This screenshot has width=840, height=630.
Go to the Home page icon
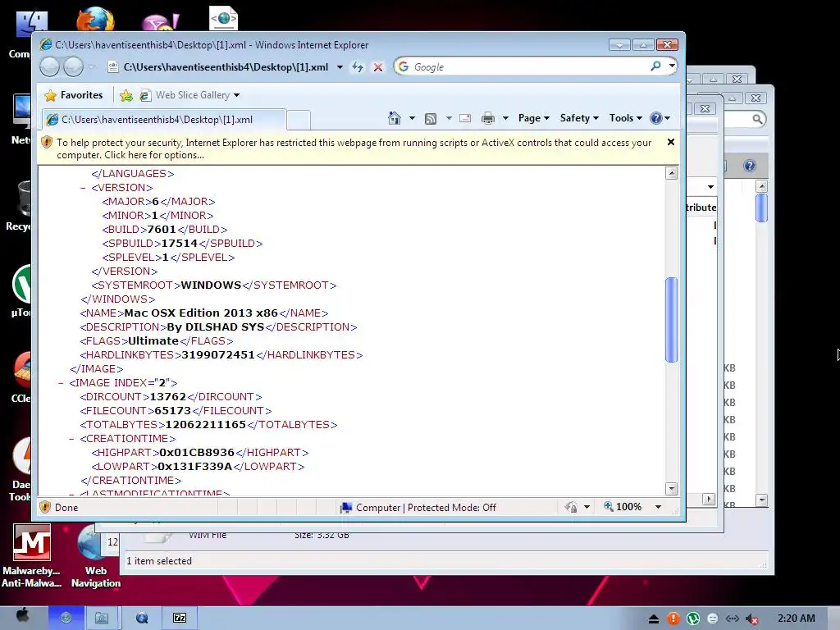395,118
